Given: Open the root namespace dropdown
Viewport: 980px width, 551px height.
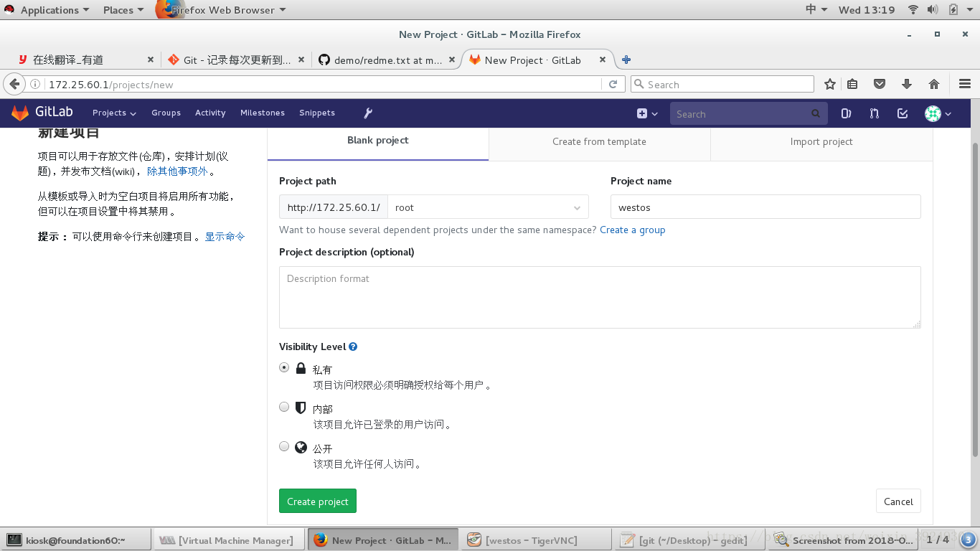Looking at the screenshot, I should point(488,207).
